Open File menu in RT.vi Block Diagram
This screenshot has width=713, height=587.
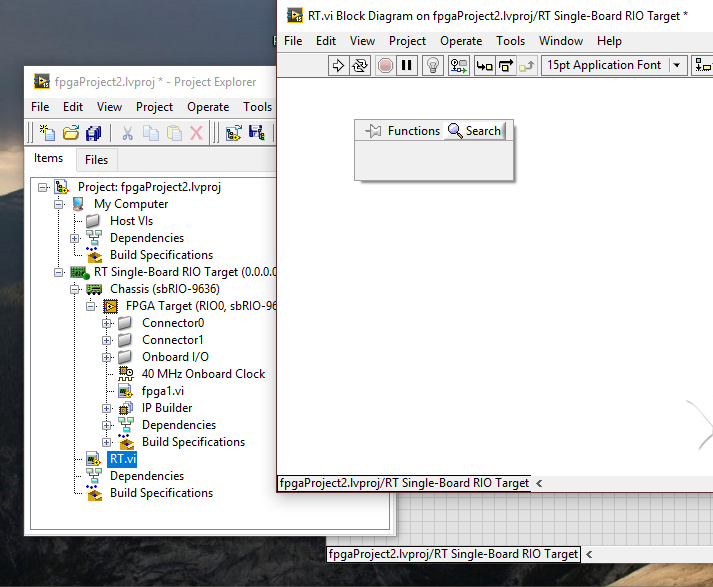pos(293,41)
